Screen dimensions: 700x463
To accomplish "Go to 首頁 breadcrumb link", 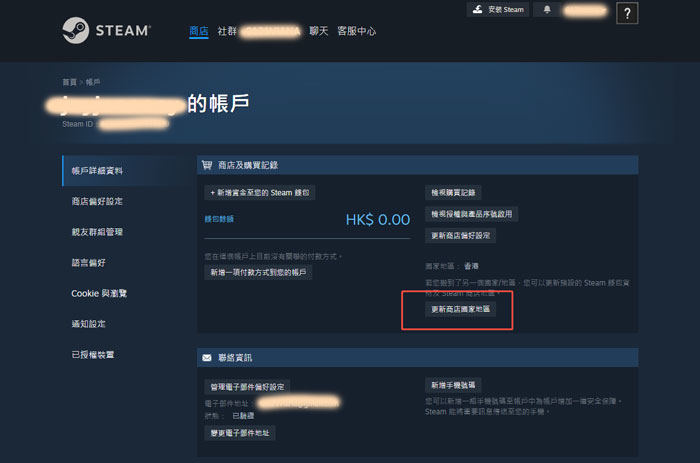I will pyautogui.click(x=69, y=82).
